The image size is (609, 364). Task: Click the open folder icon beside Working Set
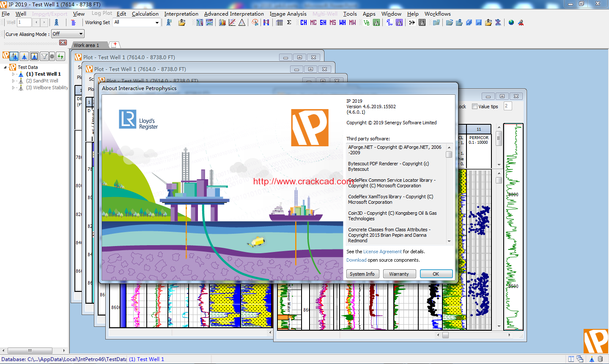click(x=182, y=22)
